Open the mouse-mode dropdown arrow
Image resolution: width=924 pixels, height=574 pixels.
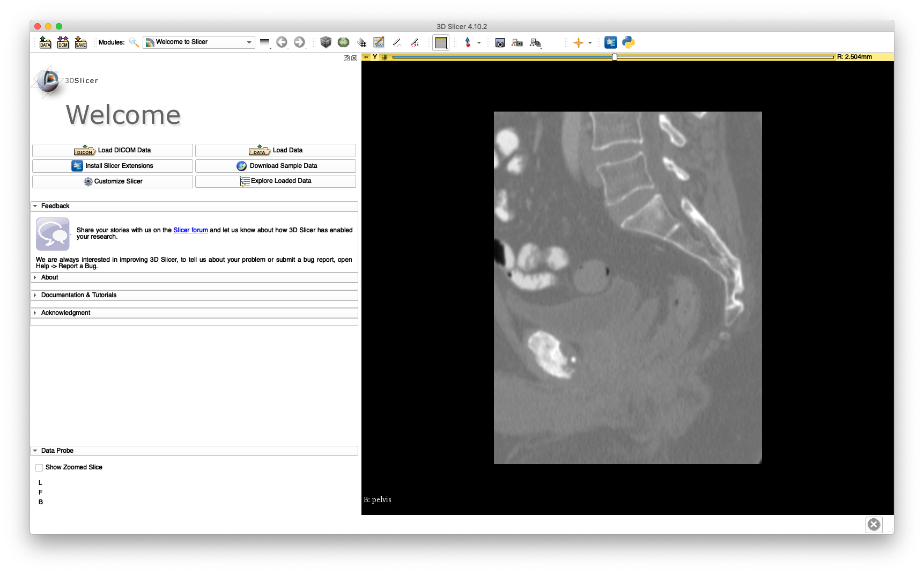click(x=479, y=42)
